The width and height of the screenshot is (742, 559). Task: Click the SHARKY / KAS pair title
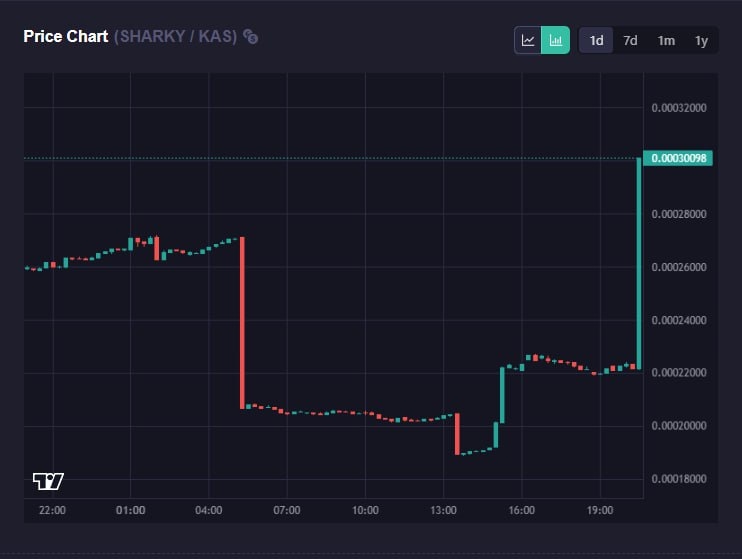176,36
